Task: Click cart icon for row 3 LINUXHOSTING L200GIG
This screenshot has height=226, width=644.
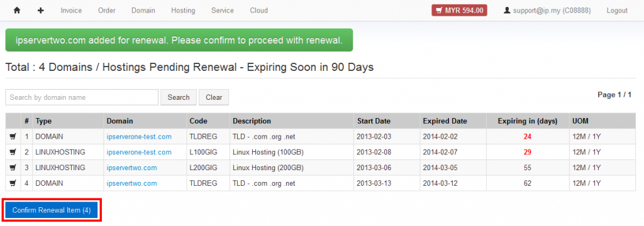Action: click(13, 168)
